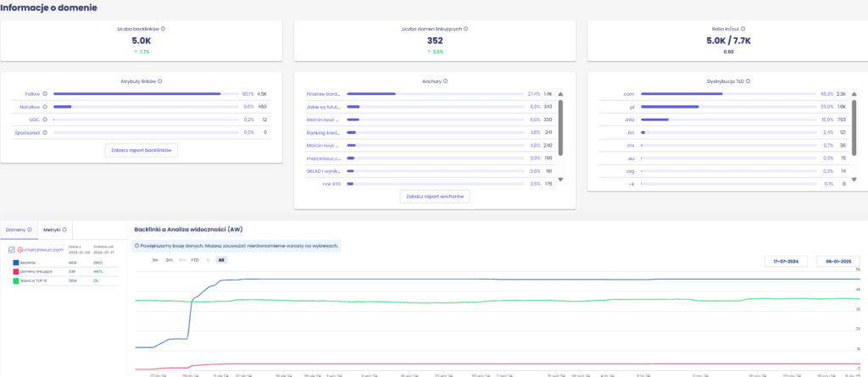Select the 1m chart time range

click(x=155, y=260)
